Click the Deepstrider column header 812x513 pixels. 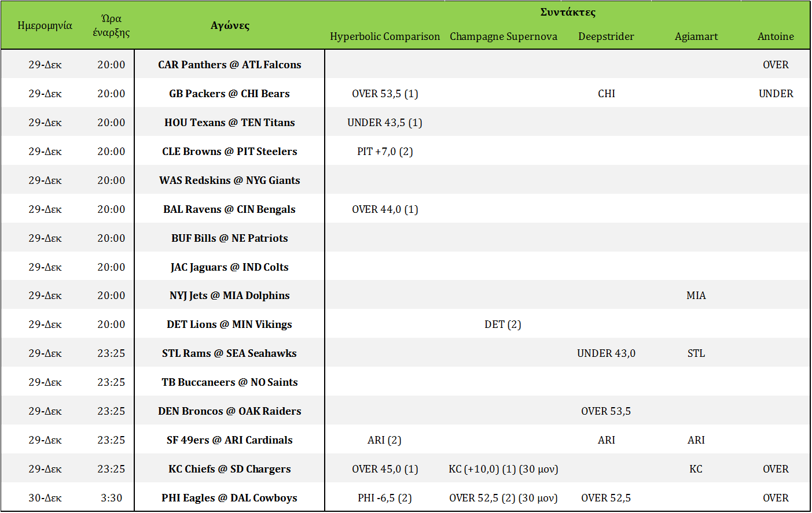[606, 36]
